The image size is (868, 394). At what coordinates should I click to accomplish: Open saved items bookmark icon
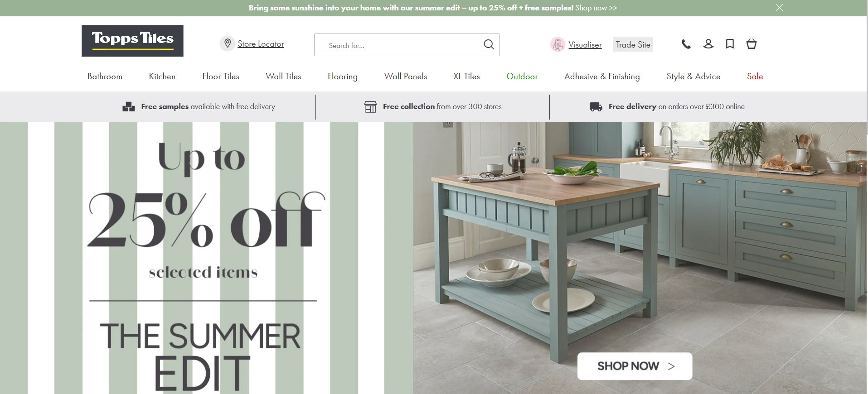[730, 44]
